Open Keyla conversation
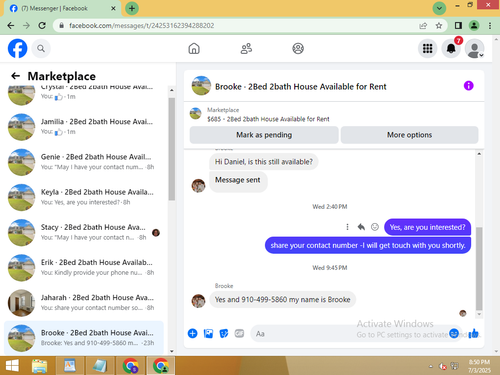Viewport: 500px width, 375px height. [84, 197]
